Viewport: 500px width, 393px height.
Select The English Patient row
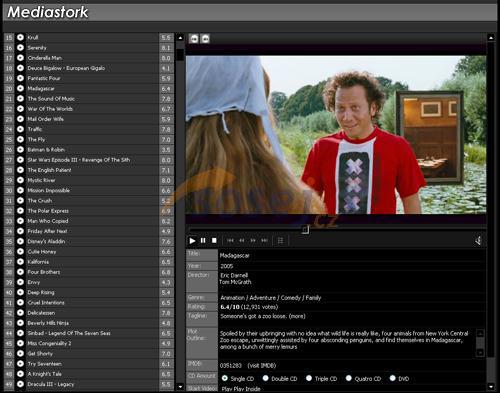click(x=93, y=170)
